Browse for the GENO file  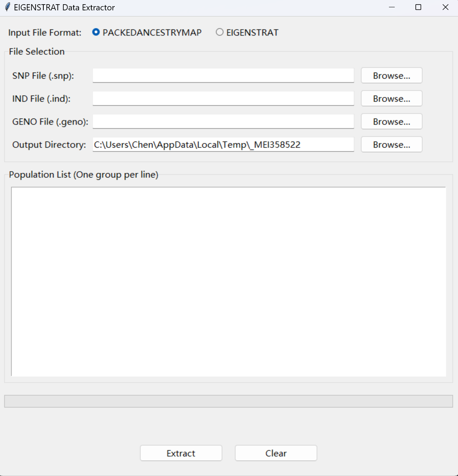(x=391, y=121)
